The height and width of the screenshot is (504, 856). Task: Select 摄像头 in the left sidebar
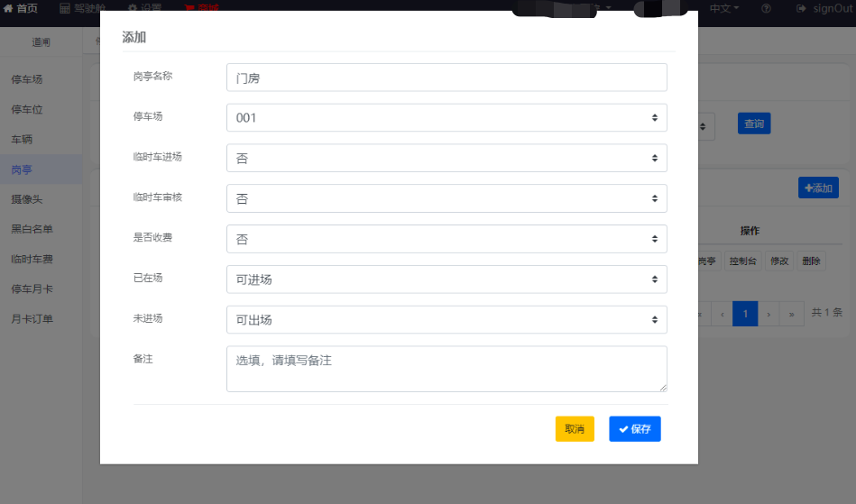click(x=27, y=199)
